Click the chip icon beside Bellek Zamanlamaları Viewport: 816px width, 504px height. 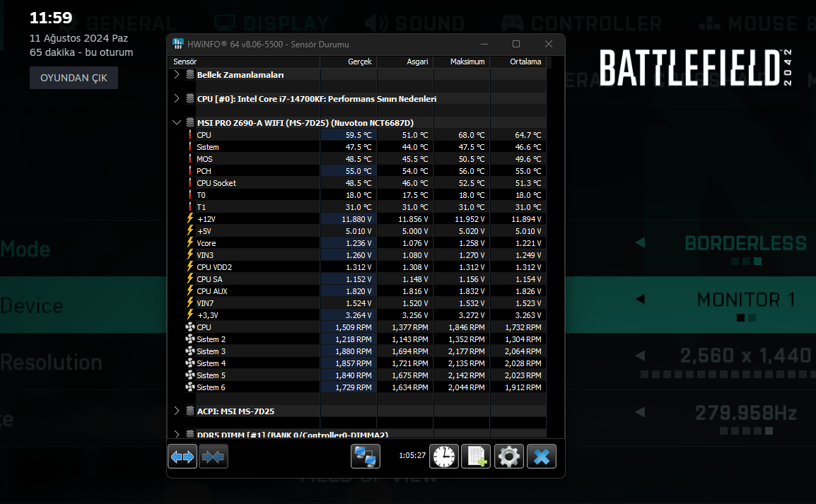click(x=190, y=74)
